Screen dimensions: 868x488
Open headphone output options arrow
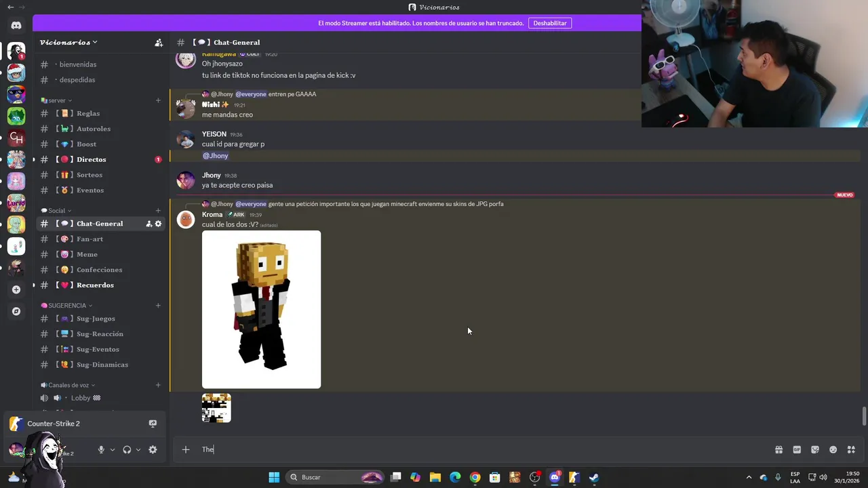click(x=138, y=449)
